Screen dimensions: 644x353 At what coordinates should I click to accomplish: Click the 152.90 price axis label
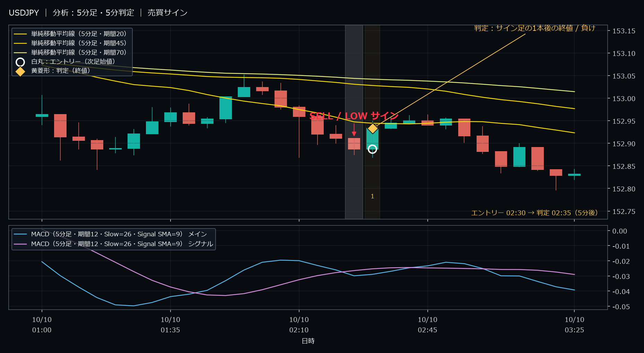[x=624, y=144]
